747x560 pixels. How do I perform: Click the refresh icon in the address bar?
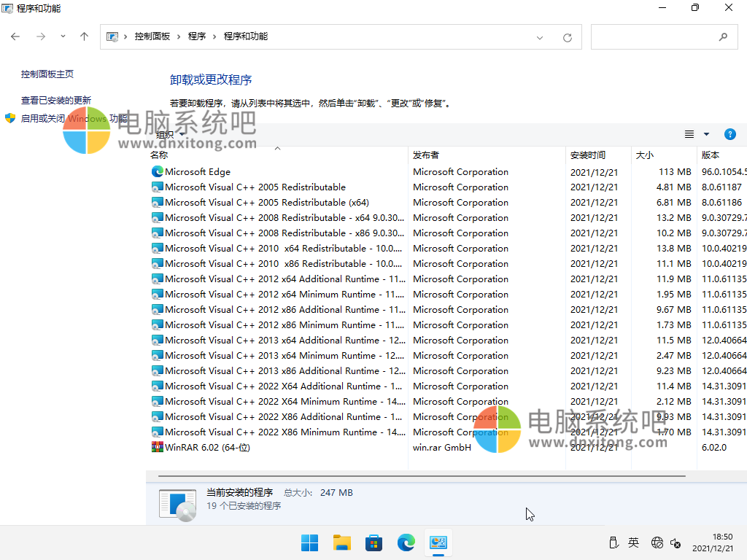568,36
